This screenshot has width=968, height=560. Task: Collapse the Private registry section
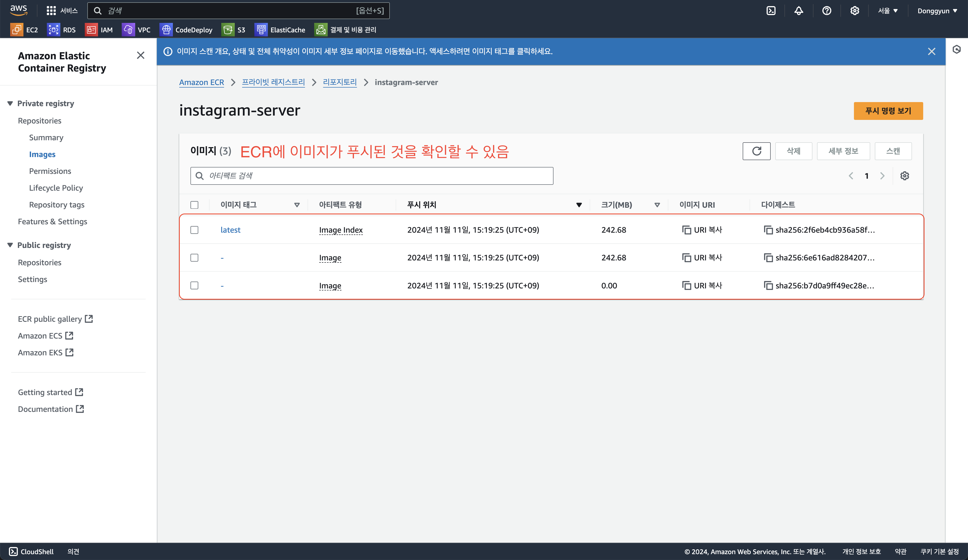[10, 103]
